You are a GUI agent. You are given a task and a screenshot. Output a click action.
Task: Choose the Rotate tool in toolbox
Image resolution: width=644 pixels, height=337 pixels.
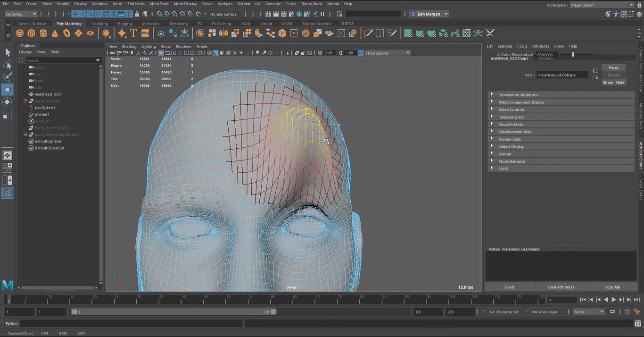pos(8,102)
